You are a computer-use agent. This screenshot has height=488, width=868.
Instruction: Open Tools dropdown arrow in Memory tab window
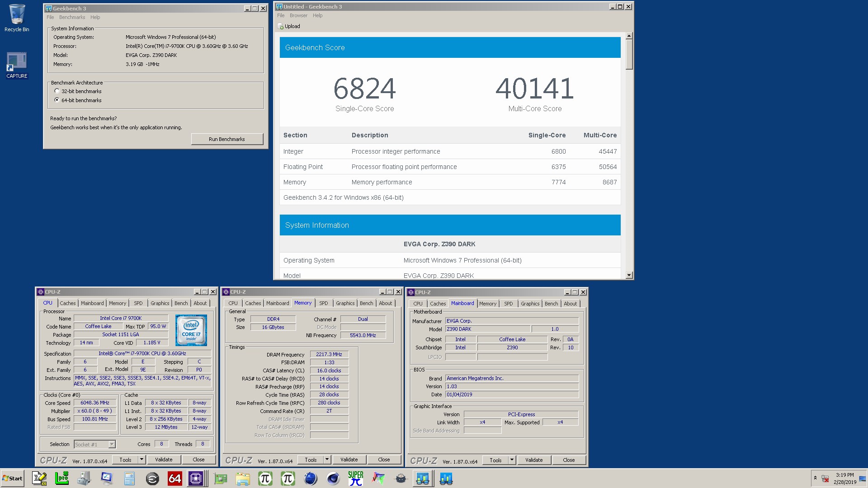(327, 460)
